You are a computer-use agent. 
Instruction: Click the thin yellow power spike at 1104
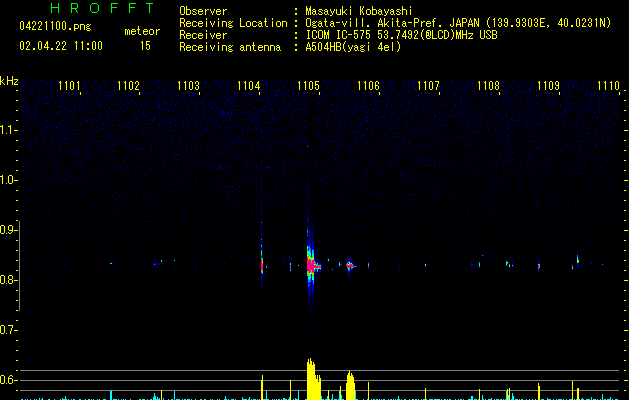click(x=262, y=388)
